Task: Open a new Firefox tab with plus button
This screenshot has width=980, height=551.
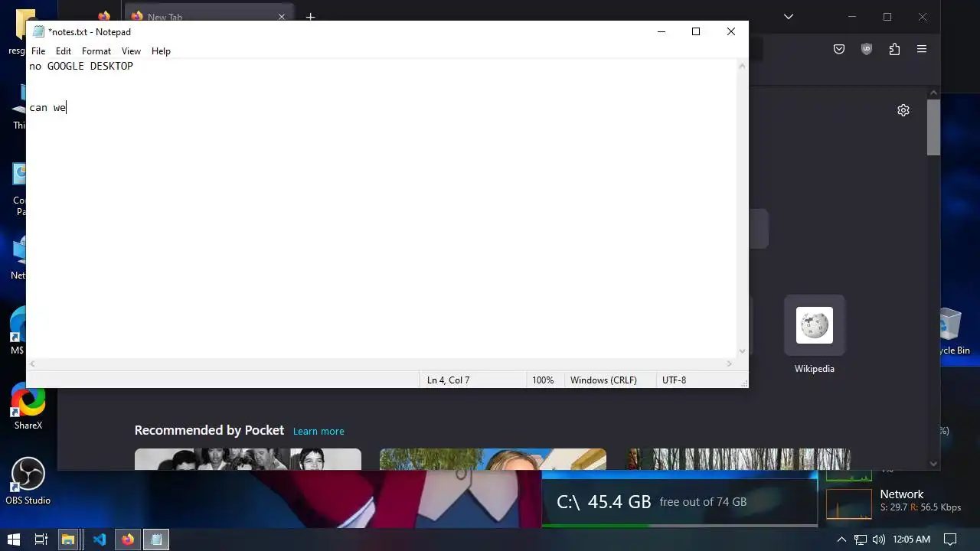Action: [310, 16]
